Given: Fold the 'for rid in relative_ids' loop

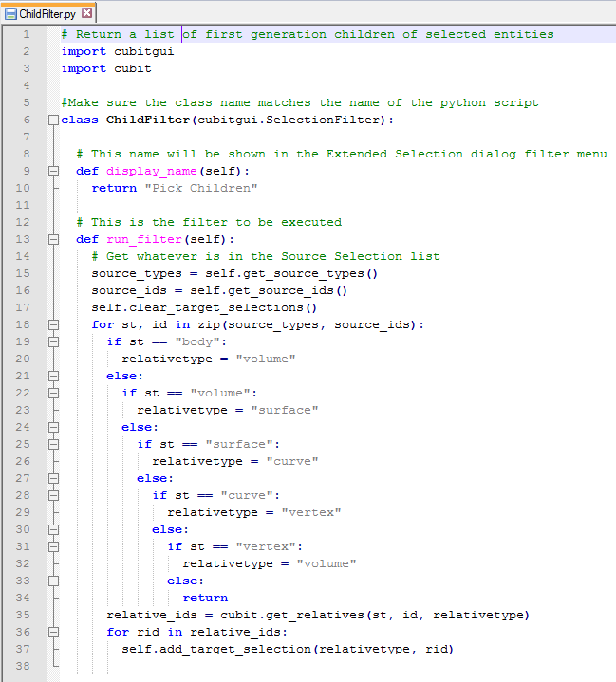Looking at the screenshot, I should [x=53, y=632].
